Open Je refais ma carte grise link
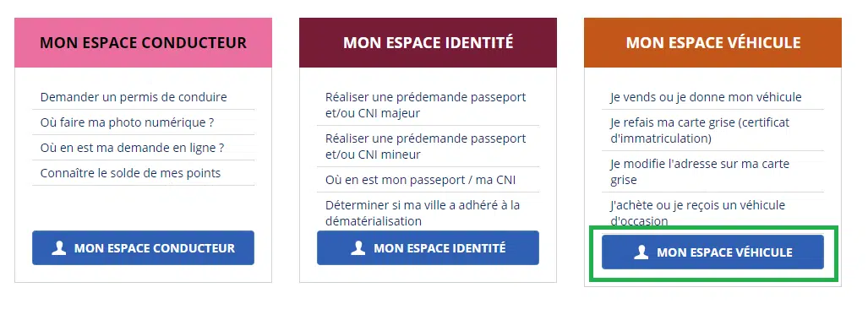Screen dimensions: 868x320 tap(701, 130)
